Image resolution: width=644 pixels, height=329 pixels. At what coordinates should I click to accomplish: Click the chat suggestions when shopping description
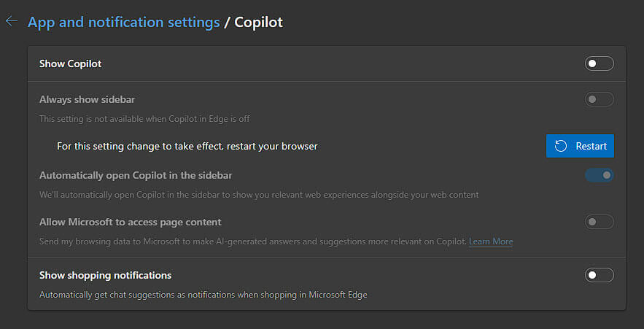[x=203, y=295]
